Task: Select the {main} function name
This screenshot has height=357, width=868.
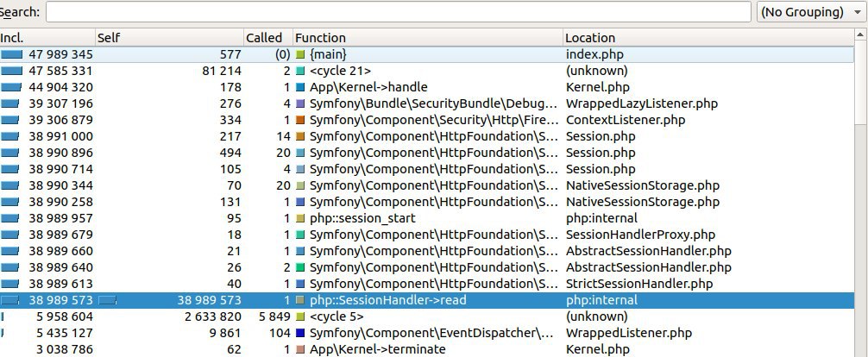Action: coord(328,55)
